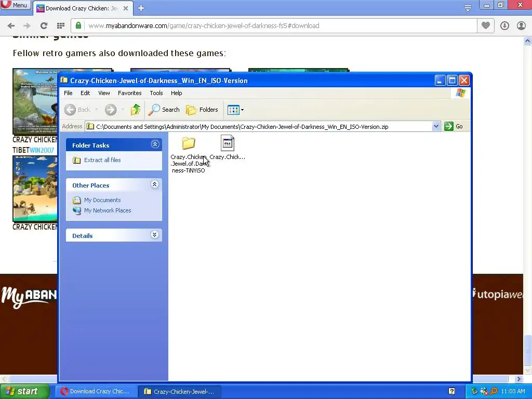Toggle the Folders pane button
532x399 pixels.
202,110
